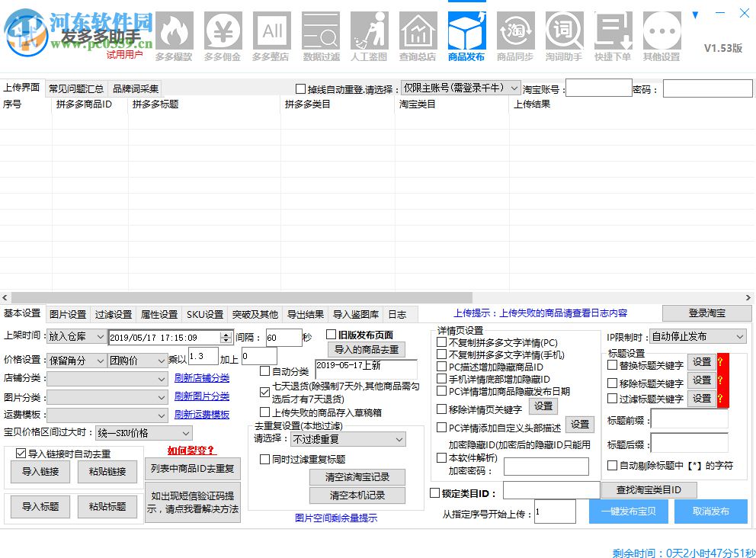Open the 商品同步 tool
The width and height of the screenshot is (756, 558).
[515, 30]
